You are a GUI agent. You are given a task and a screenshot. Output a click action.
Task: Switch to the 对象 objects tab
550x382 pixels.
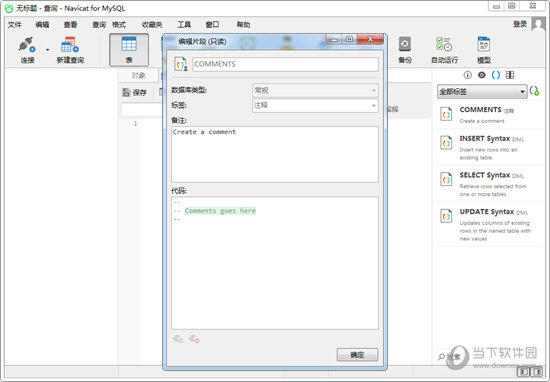coord(138,75)
